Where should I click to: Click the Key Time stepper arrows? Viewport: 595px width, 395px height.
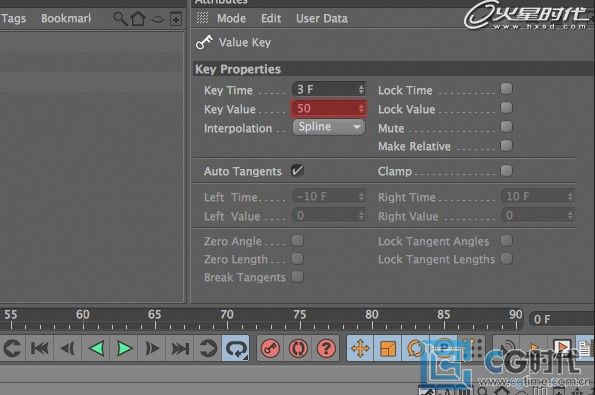[361, 89]
